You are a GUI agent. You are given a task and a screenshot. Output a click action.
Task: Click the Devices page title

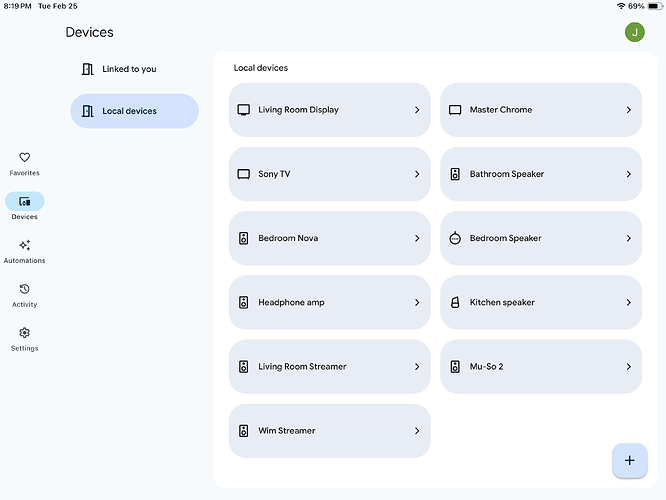tap(89, 32)
